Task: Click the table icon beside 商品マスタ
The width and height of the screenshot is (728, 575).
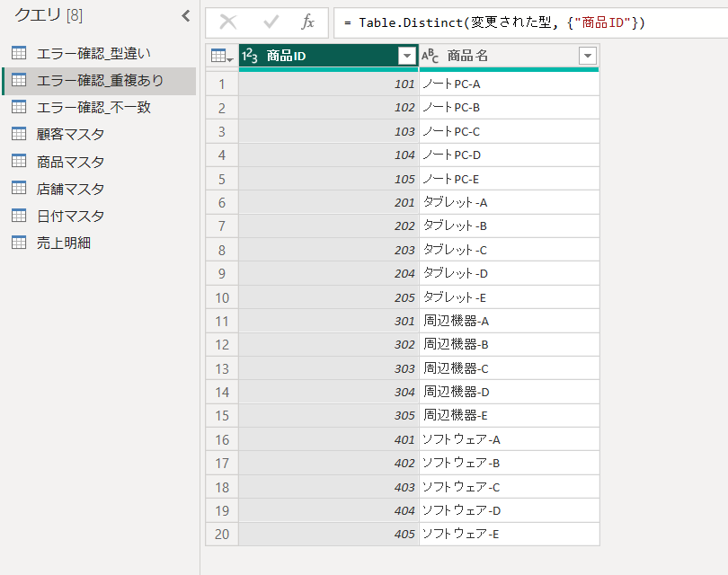Action: point(19,161)
